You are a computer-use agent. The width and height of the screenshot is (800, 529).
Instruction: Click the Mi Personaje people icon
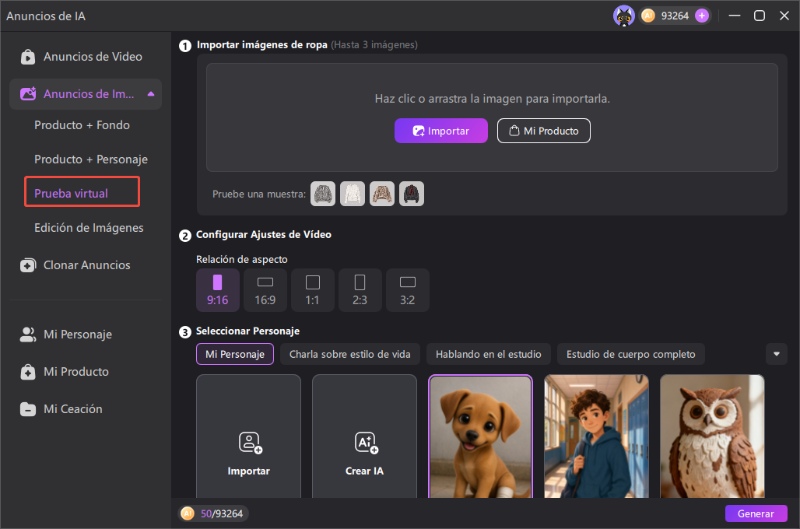coord(28,335)
